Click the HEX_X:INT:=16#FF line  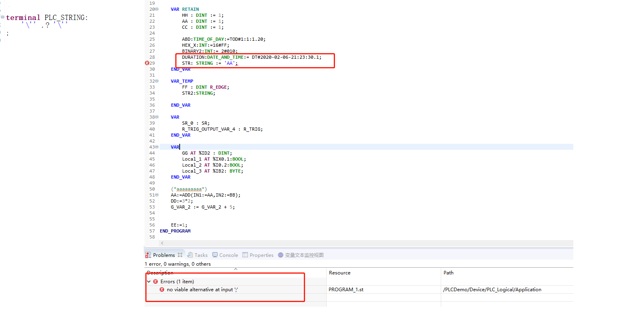tap(206, 45)
